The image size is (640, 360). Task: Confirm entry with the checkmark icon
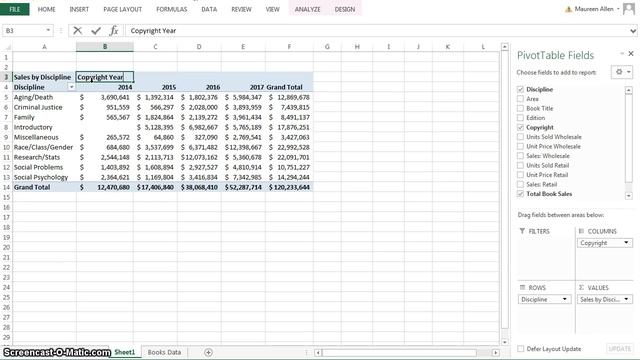96,31
